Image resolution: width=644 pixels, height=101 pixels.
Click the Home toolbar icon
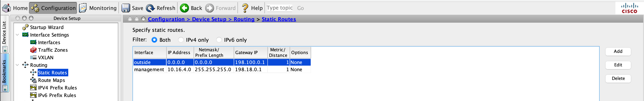7,8
